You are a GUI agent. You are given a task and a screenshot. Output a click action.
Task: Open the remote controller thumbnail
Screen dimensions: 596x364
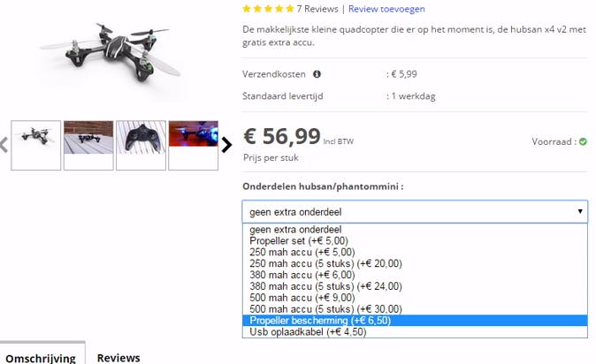(141, 145)
